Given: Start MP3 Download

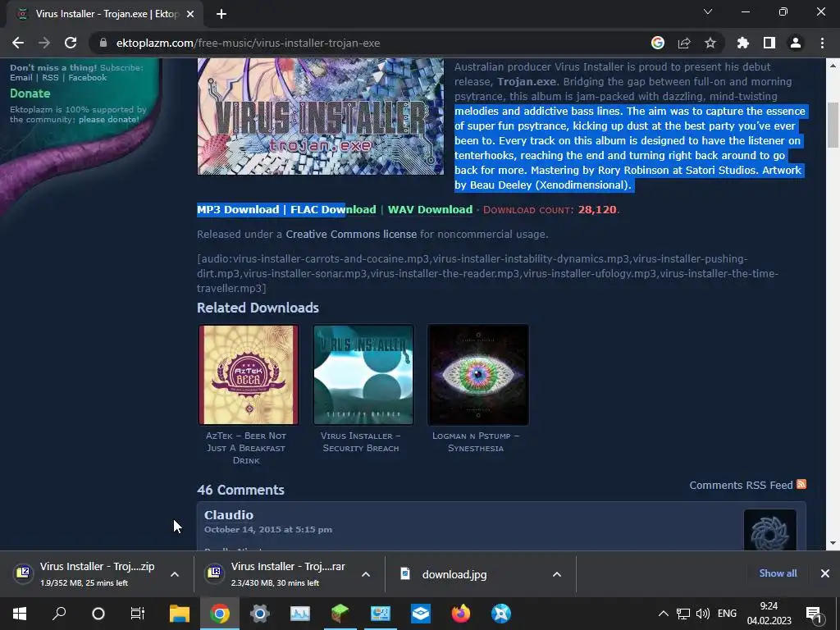Looking at the screenshot, I should (238, 209).
